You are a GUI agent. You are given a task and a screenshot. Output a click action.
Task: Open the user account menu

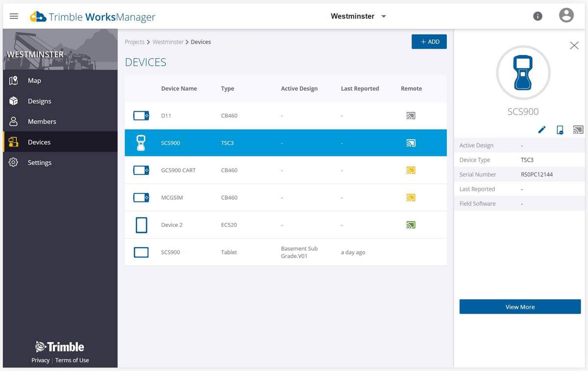[566, 15]
